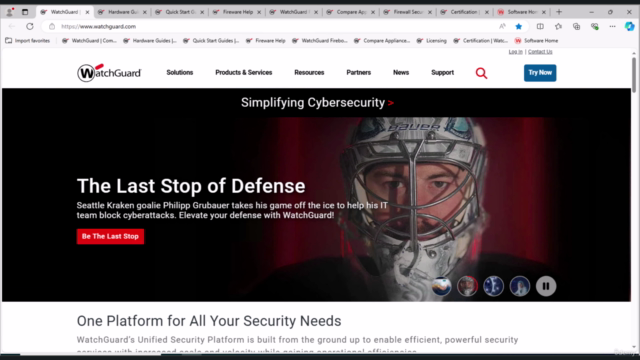The image size is (640, 360).
Task: Open the Copilot sidebar icon
Action: (629, 27)
